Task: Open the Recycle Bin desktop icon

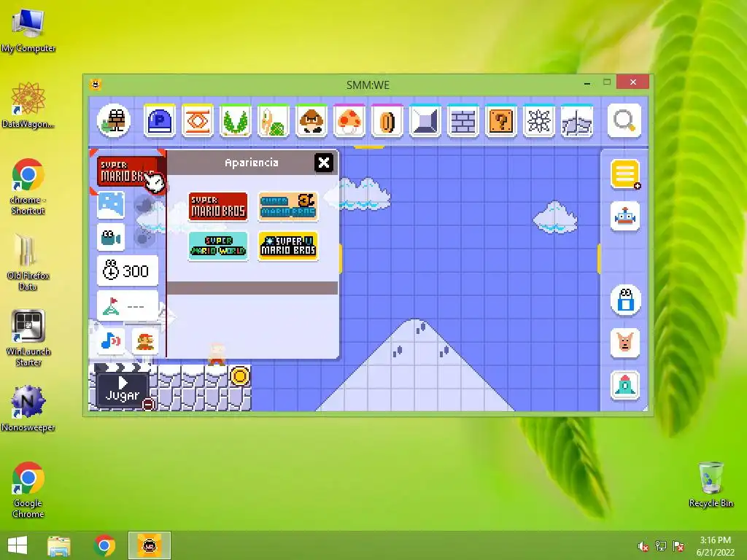Action: (711, 484)
